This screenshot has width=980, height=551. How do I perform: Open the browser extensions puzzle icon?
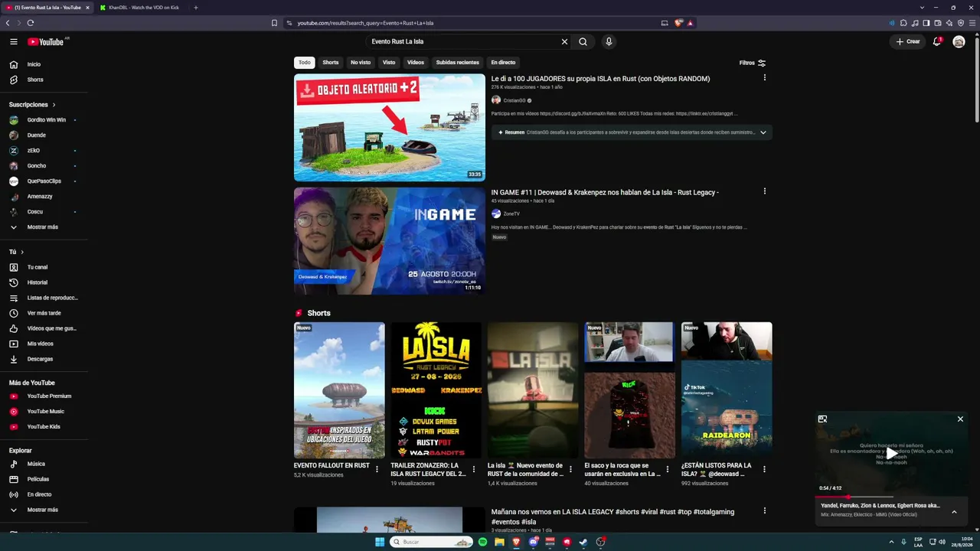pyautogui.click(x=903, y=23)
